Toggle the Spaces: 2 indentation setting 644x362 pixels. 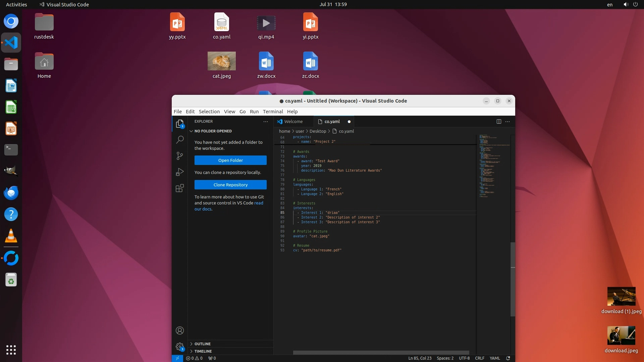[445, 358]
